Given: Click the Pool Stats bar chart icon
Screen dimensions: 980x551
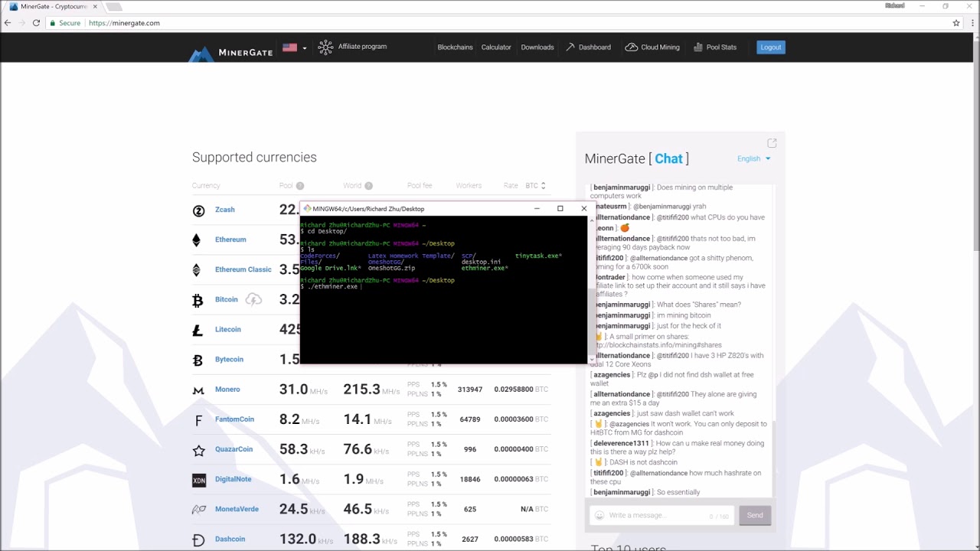Looking at the screenshot, I should (698, 47).
